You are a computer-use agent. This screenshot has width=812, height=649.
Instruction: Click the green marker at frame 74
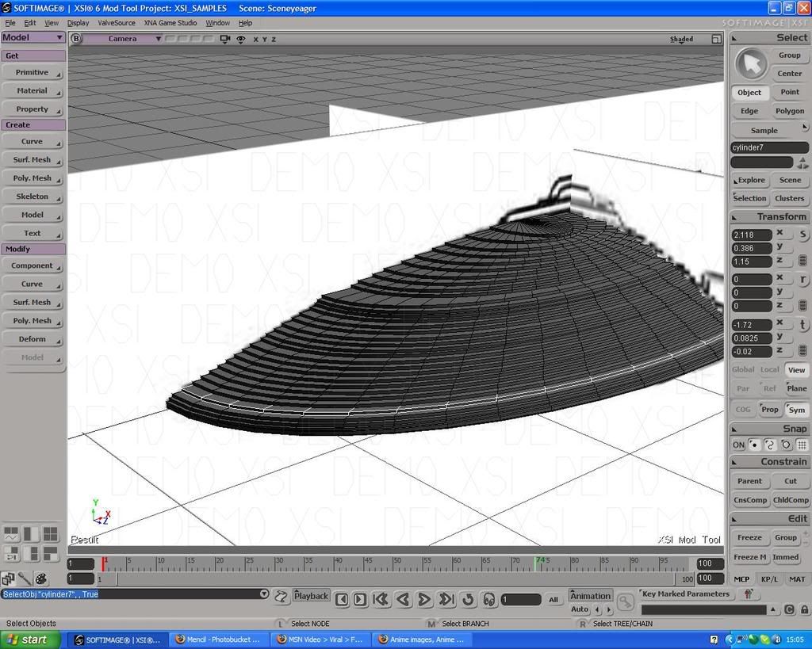point(535,563)
